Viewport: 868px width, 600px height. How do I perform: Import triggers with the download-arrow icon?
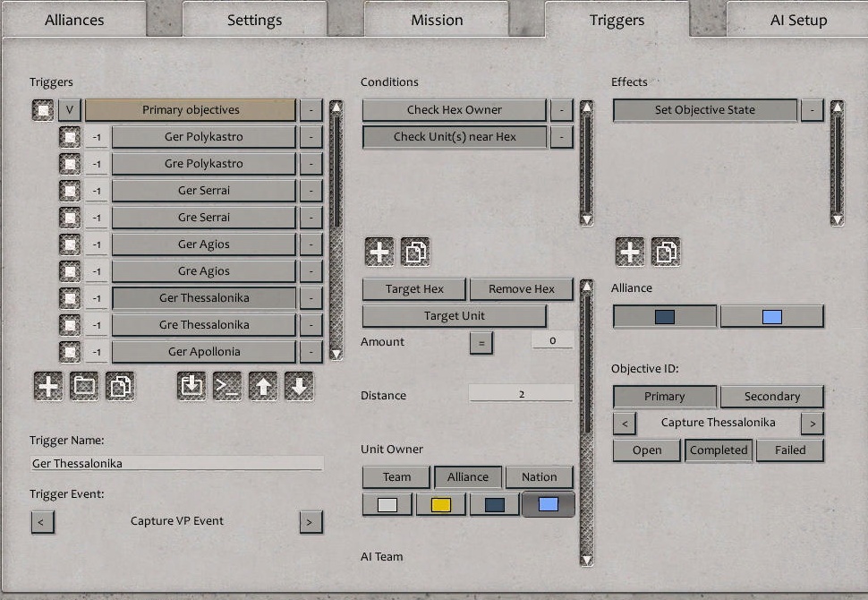[191, 386]
